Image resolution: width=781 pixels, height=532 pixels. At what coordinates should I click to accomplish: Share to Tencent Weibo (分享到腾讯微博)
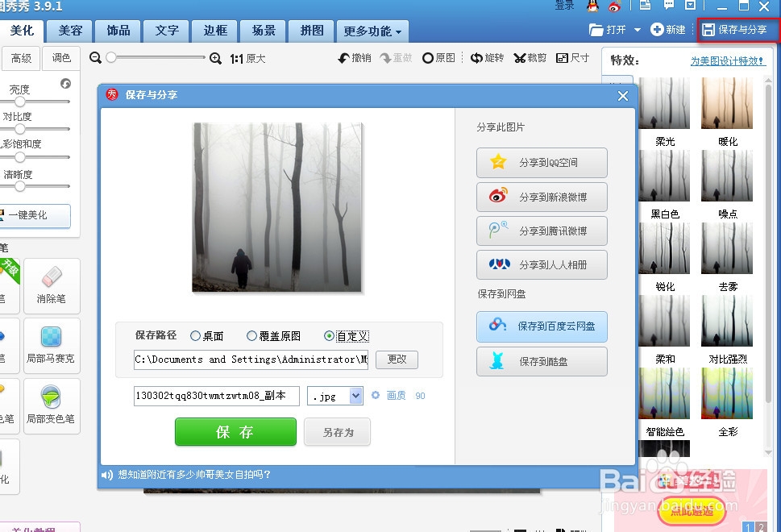pos(542,231)
